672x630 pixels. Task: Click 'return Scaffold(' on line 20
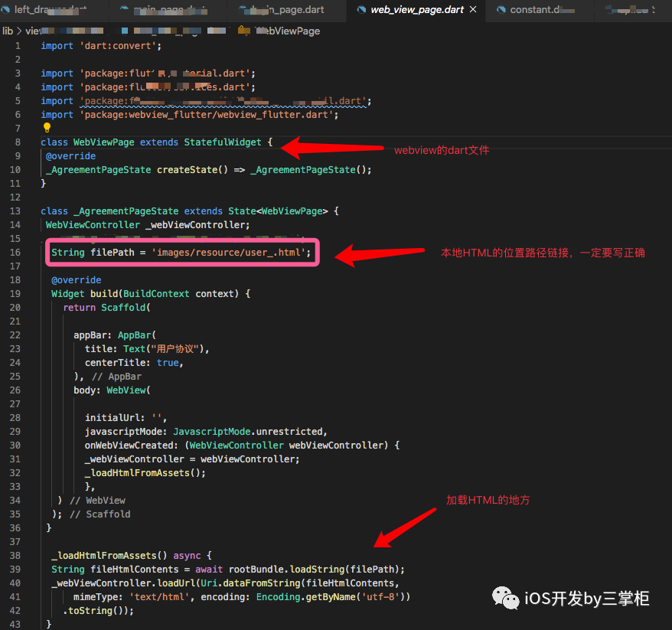tap(106, 308)
